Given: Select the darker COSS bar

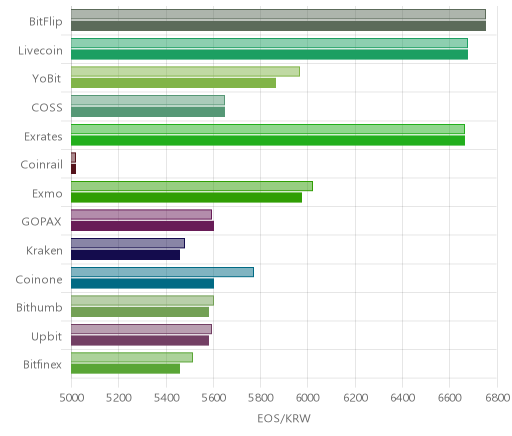Looking at the screenshot, I should pos(148,112).
